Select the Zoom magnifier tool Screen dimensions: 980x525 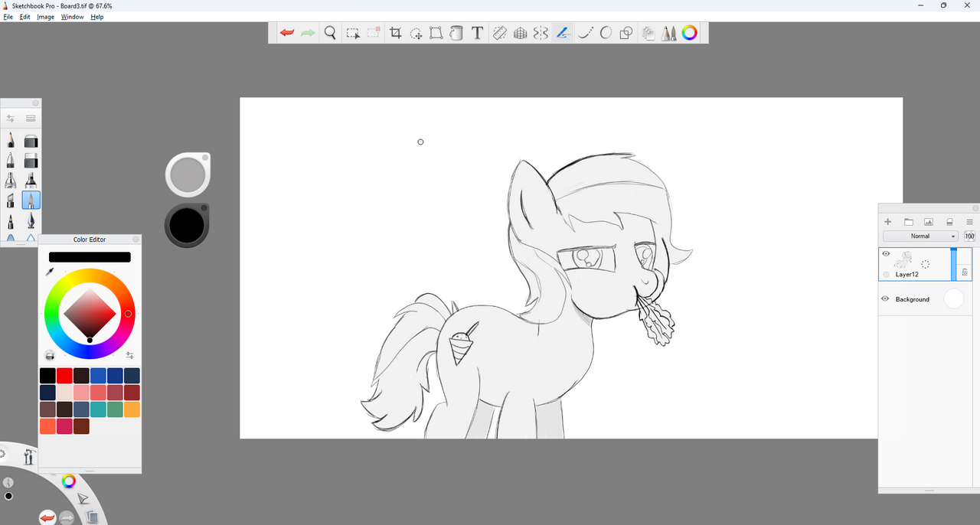click(x=330, y=33)
